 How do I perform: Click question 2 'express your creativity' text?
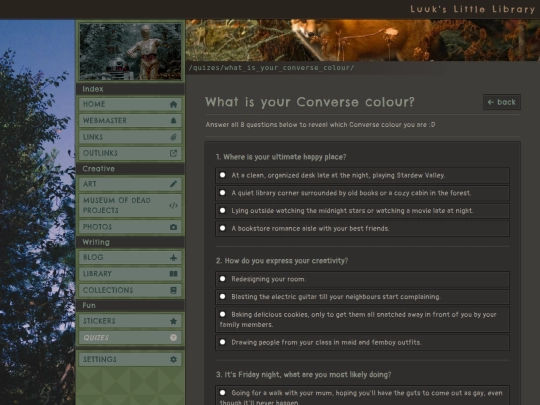282,261
